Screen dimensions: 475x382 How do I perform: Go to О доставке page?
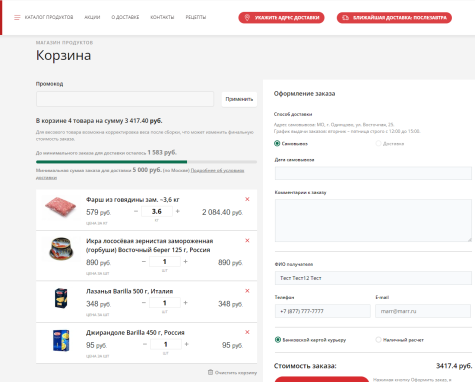pyautogui.click(x=125, y=17)
